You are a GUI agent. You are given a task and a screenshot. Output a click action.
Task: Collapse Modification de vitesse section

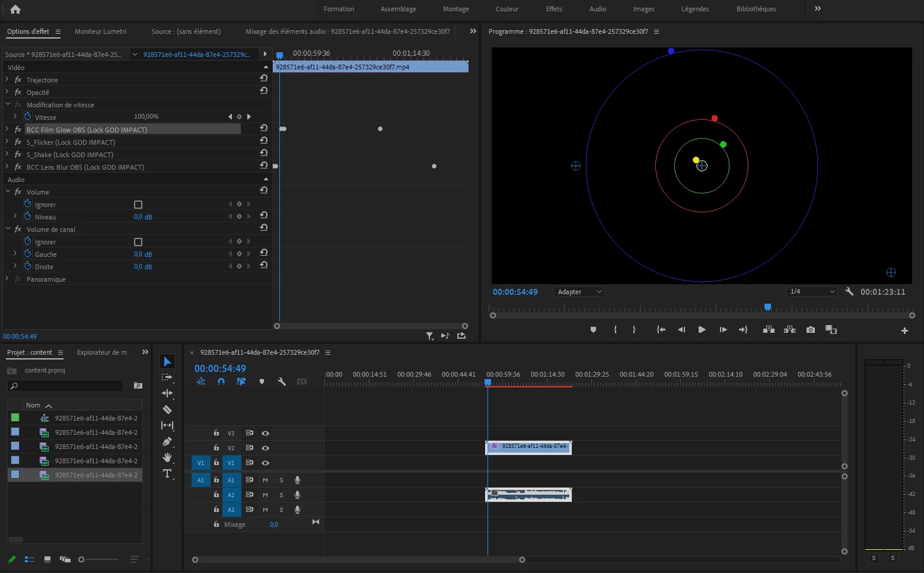(x=8, y=104)
